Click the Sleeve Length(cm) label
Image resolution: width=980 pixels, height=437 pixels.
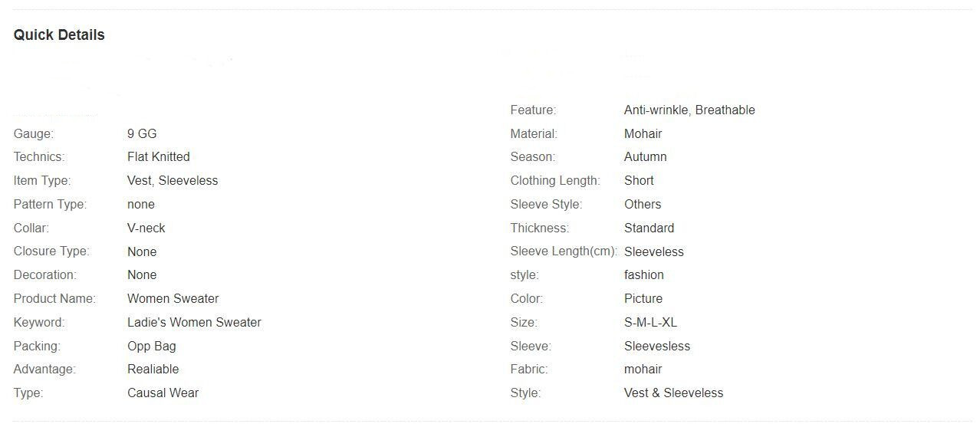pyautogui.click(x=564, y=251)
